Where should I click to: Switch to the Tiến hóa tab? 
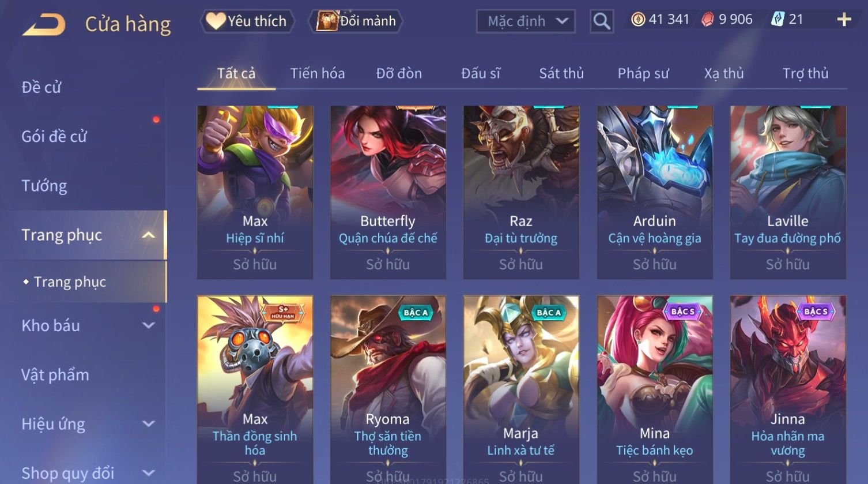[x=318, y=73]
